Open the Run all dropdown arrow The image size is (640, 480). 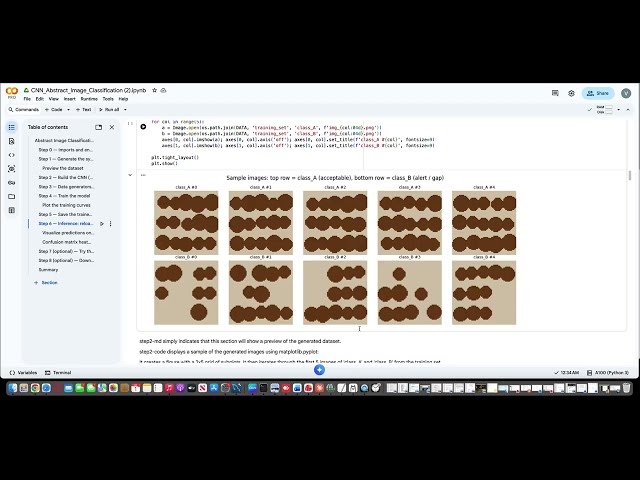point(125,110)
